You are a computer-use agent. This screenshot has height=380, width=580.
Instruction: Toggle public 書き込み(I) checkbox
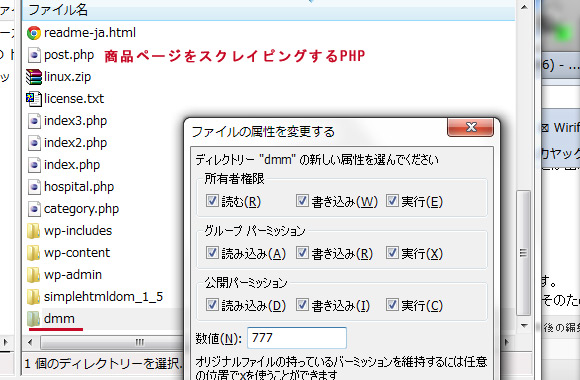pyautogui.click(x=302, y=305)
